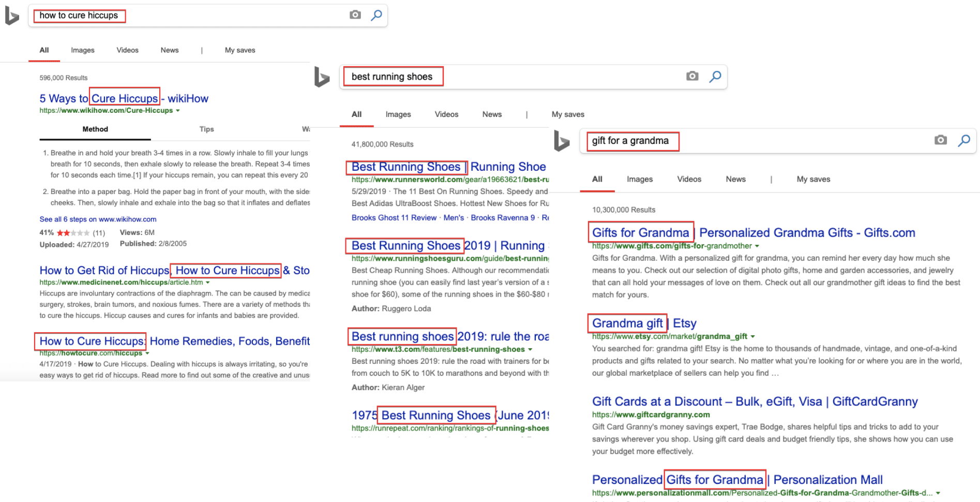The image size is (980, 502).
Task: Switch to News tab in running shoes search
Action: 492,114
